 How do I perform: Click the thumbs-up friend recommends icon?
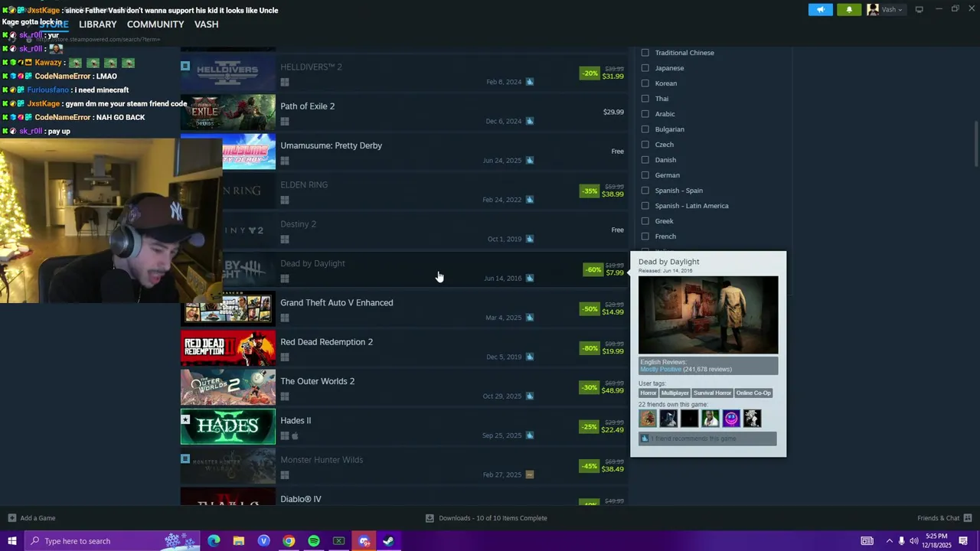pyautogui.click(x=645, y=439)
